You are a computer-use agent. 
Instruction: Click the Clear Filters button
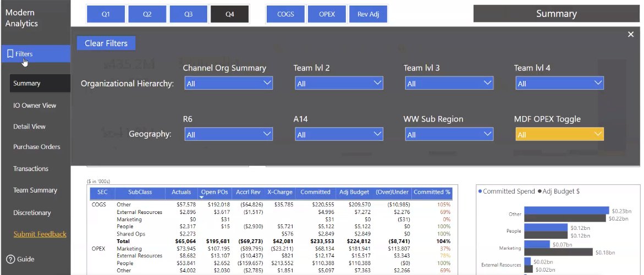(106, 43)
